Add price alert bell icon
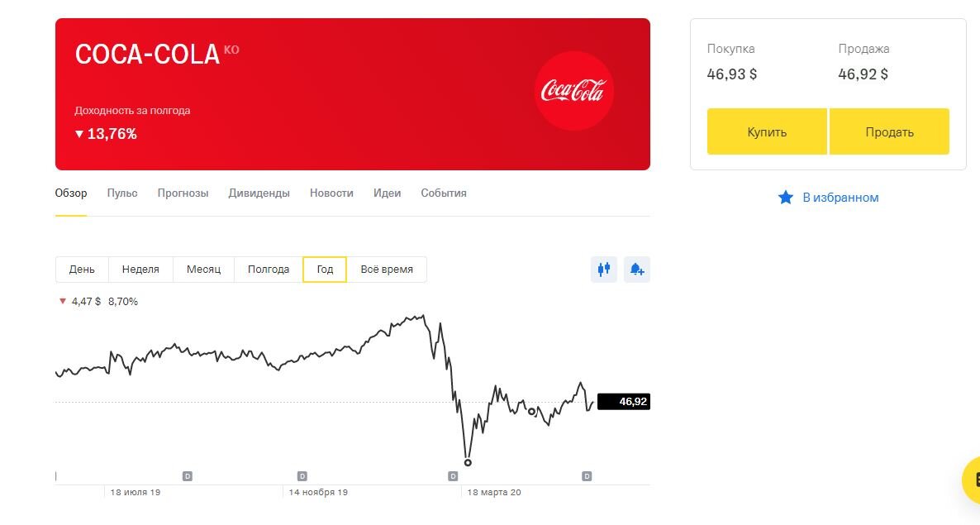The width and height of the screenshot is (980, 525). pos(636,270)
